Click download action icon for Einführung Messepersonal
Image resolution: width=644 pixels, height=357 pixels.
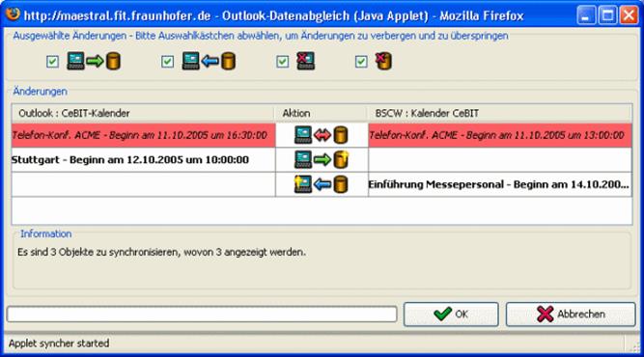(x=322, y=184)
